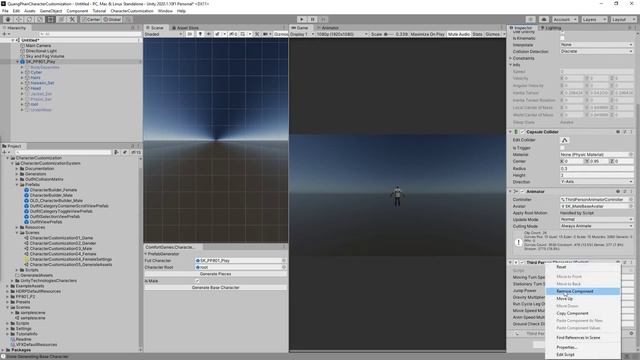Open the Shaded draw mode dropdown

tap(163, 34)
